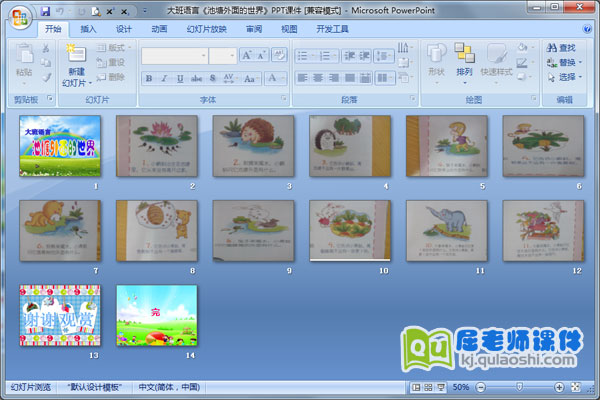Viewport: 600px width, 400px height.
Task: Expand the Clipboard group dialog launcher
Action: click(x=48, y=100)
